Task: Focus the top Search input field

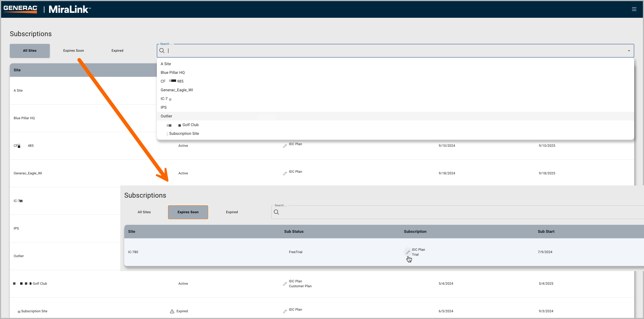Action: pos(395,51)
